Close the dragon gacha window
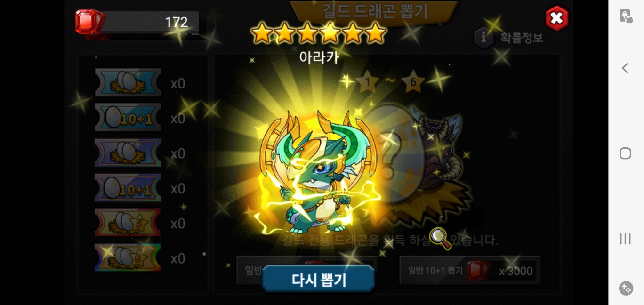The image size is (644, 305). pos(556,18)
